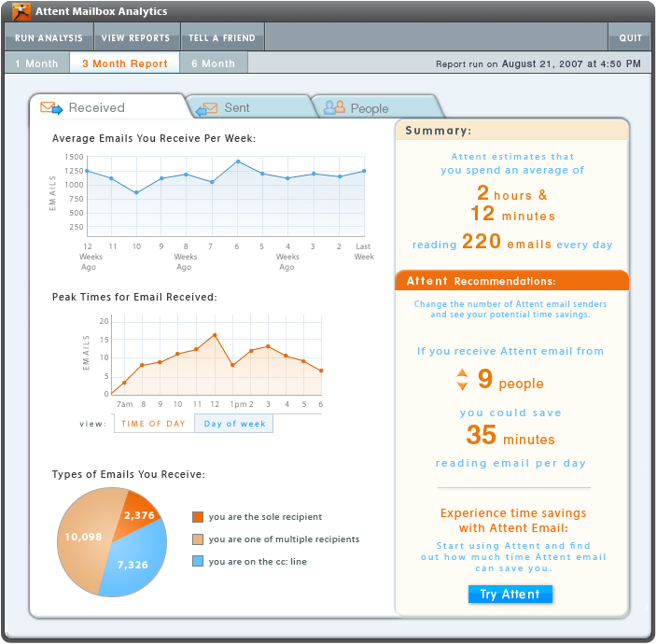View peak times by Day of week
Viewport: 657px width, 644px height.
234,424
